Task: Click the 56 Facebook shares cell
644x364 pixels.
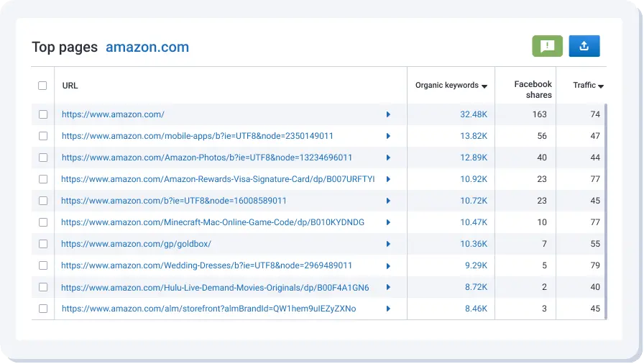Action: (x=542, y=136)
